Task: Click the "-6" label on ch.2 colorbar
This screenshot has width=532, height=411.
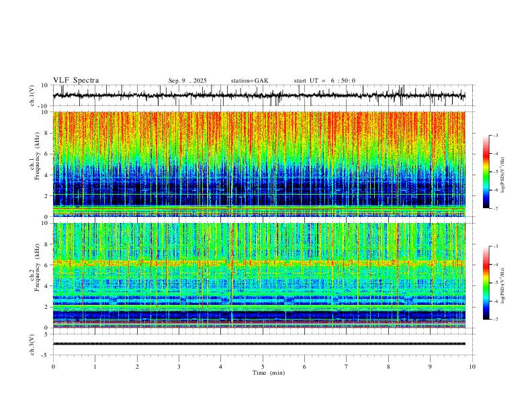Action: pyautogui.click(x=495, y=301)
